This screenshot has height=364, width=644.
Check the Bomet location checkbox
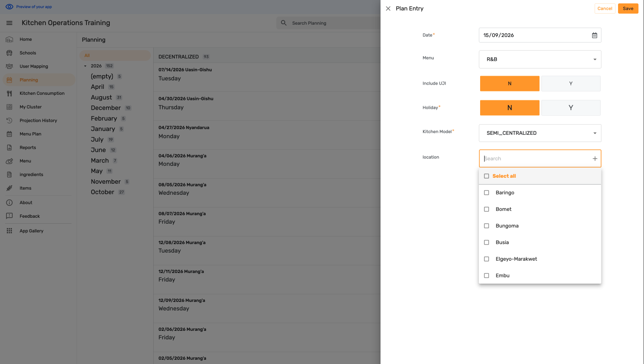pyautogui.click(x=487, y=209)
